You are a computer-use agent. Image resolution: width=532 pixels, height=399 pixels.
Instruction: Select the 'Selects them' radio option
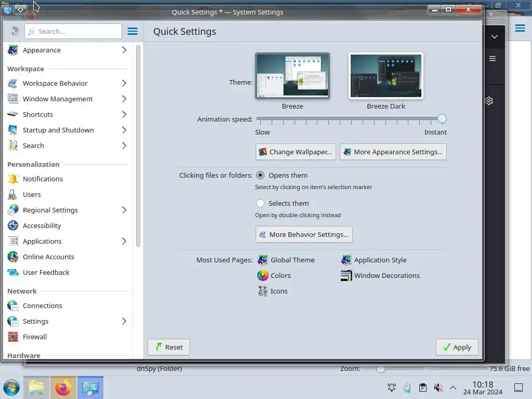click(260, 203)
